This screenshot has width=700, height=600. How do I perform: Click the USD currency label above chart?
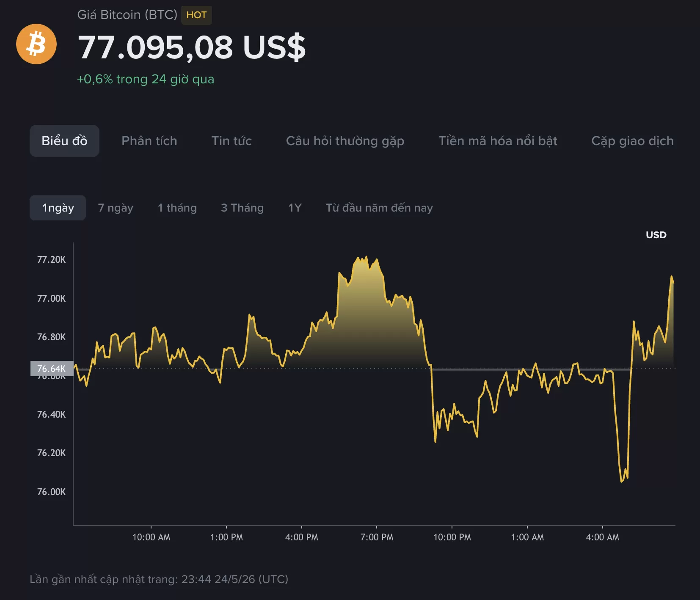point(656,235)
